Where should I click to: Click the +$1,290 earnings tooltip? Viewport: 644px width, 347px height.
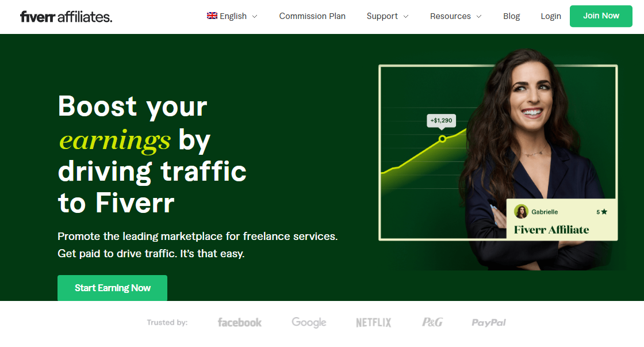tap(441, 120)
